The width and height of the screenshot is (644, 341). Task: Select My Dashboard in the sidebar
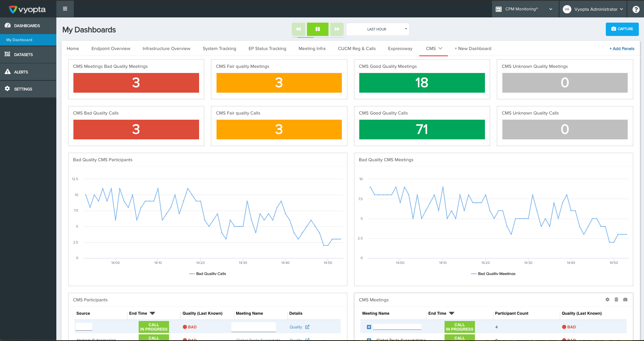point(28,40)
